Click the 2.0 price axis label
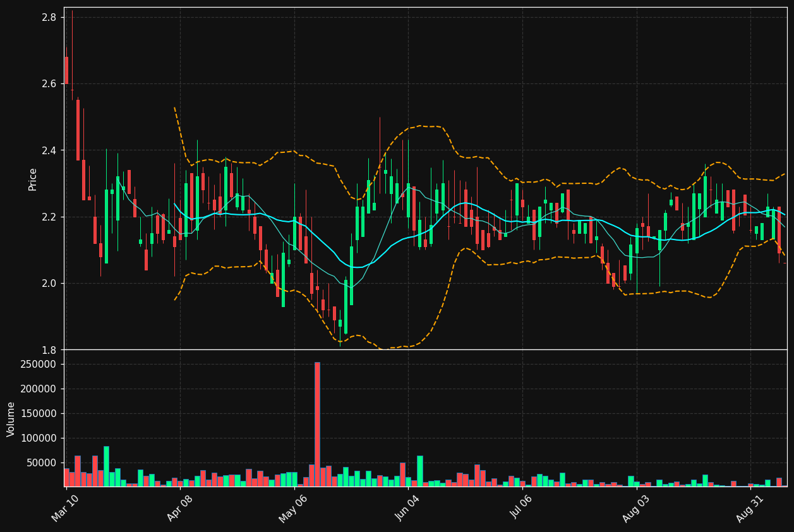 click(x=49, y=283)
